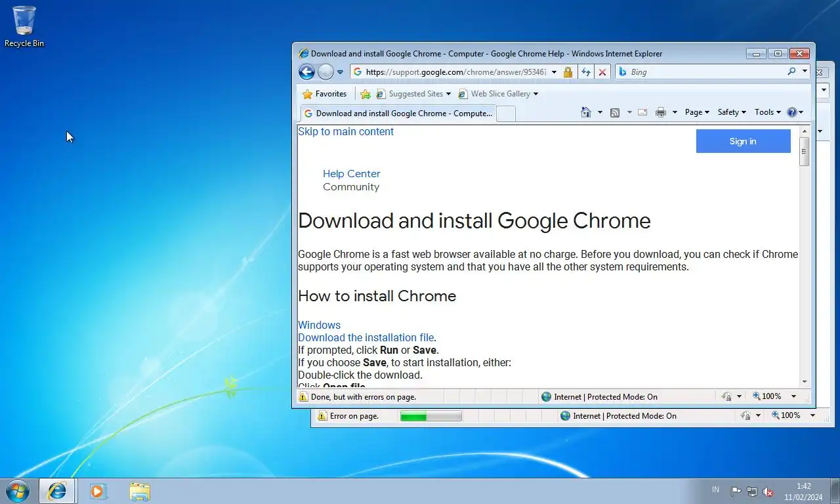
Task: Click the Refresh page icon
Action: (586, 72)
